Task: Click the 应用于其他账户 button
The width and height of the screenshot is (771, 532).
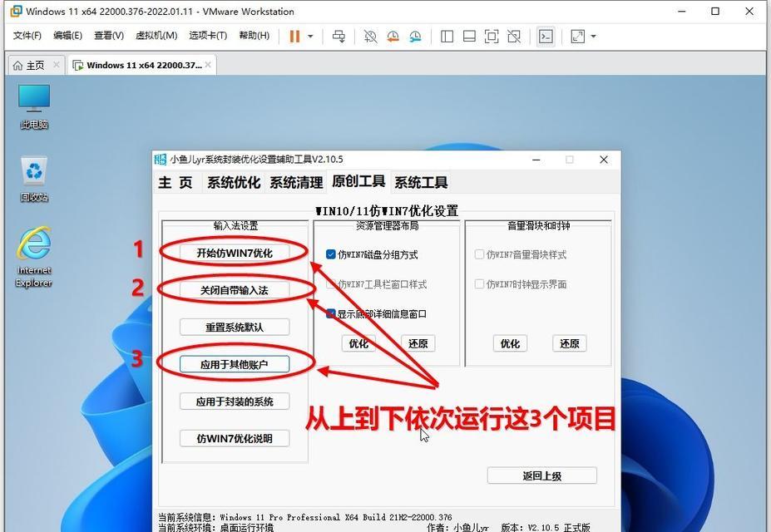Action: click(x=235, y=364)
